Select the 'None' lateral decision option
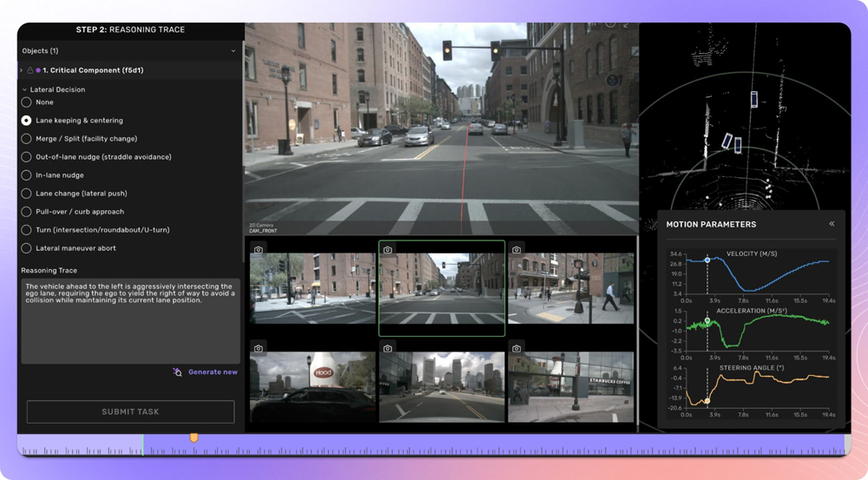This screenshot has width=868, height=480. point(27,102)
